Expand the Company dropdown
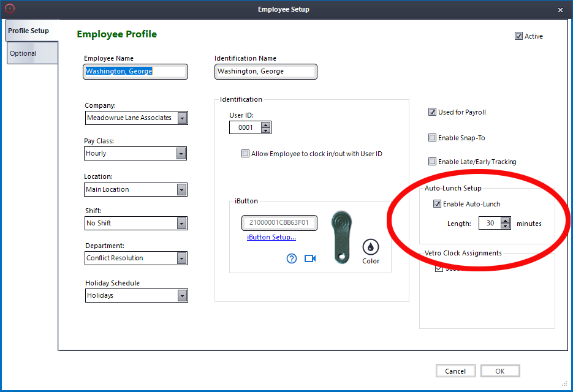This screenshot has width=573, height=392. point(182,118)
